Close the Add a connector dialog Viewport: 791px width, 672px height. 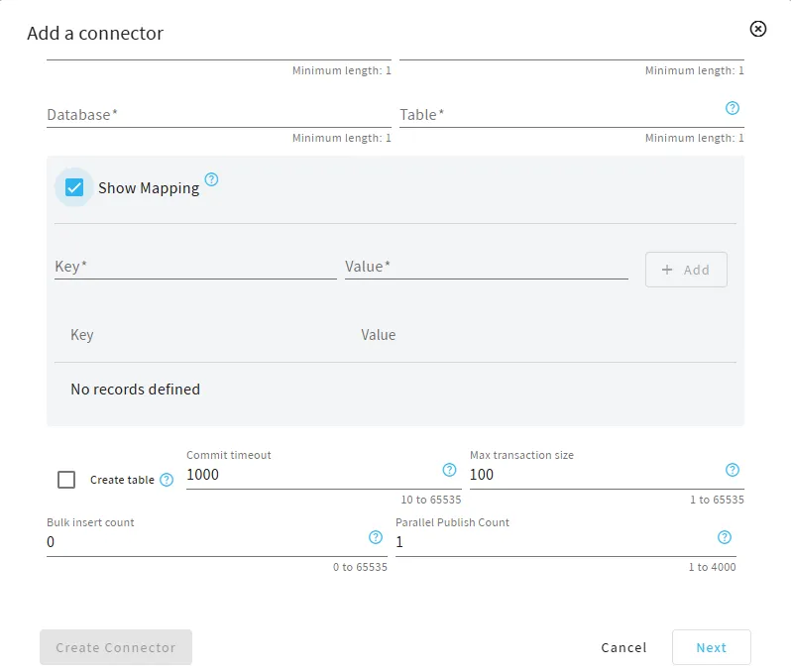(757, 29)
